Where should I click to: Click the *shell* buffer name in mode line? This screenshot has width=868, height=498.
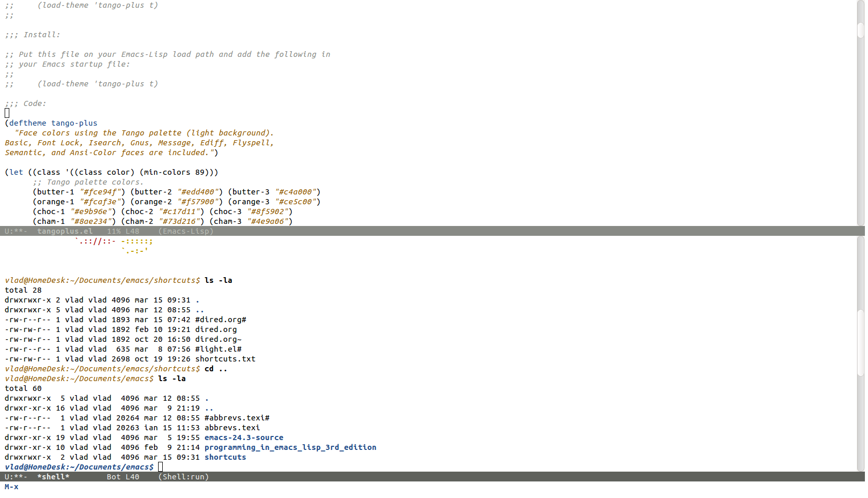[x=53, y=477]
